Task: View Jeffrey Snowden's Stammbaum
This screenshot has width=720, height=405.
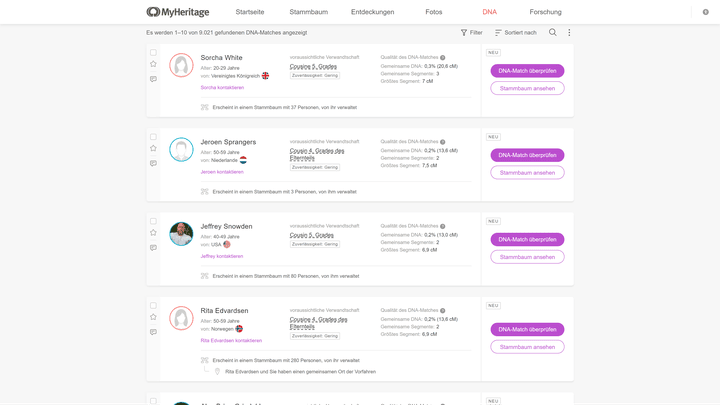Action: 527,257
